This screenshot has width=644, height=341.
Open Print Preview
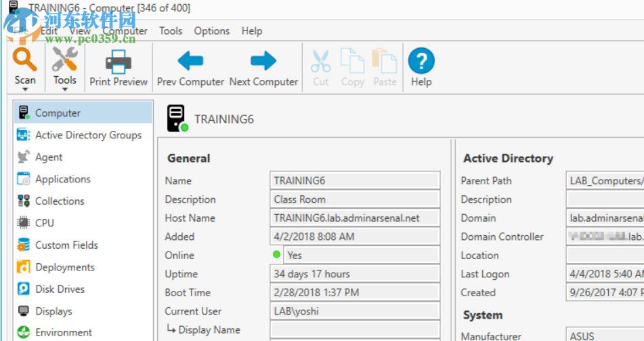point(119,68)
